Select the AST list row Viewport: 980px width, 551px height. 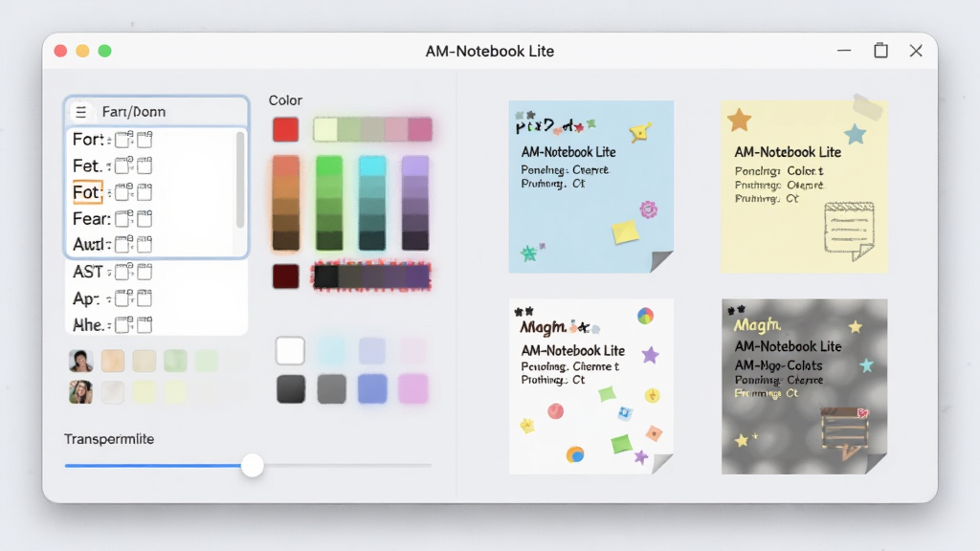(156, 271)
